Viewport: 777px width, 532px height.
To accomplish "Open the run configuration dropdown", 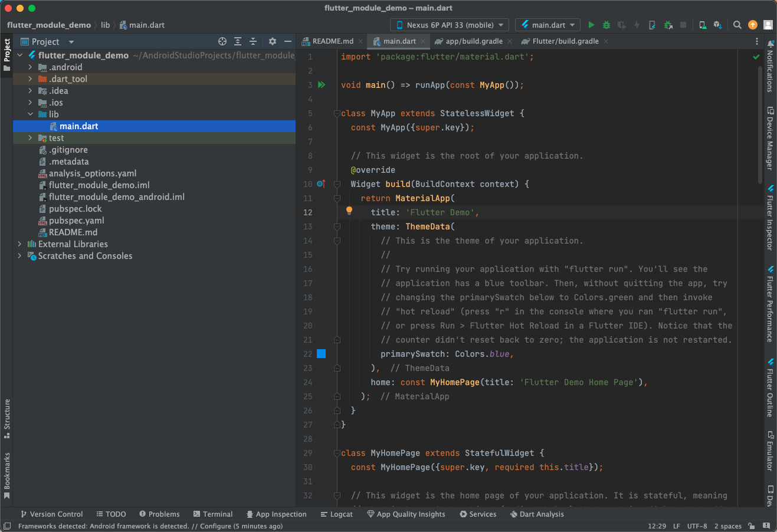I will click(x=547, y=24).
